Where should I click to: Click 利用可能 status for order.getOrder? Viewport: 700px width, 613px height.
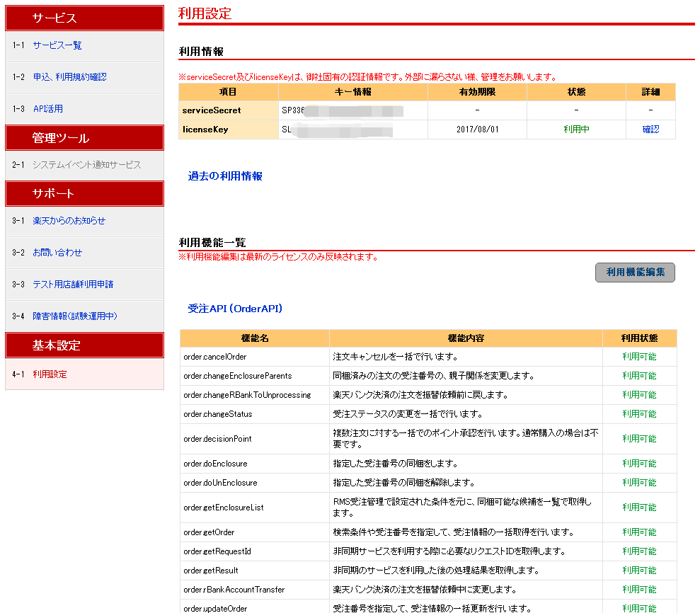coord(638,532)
